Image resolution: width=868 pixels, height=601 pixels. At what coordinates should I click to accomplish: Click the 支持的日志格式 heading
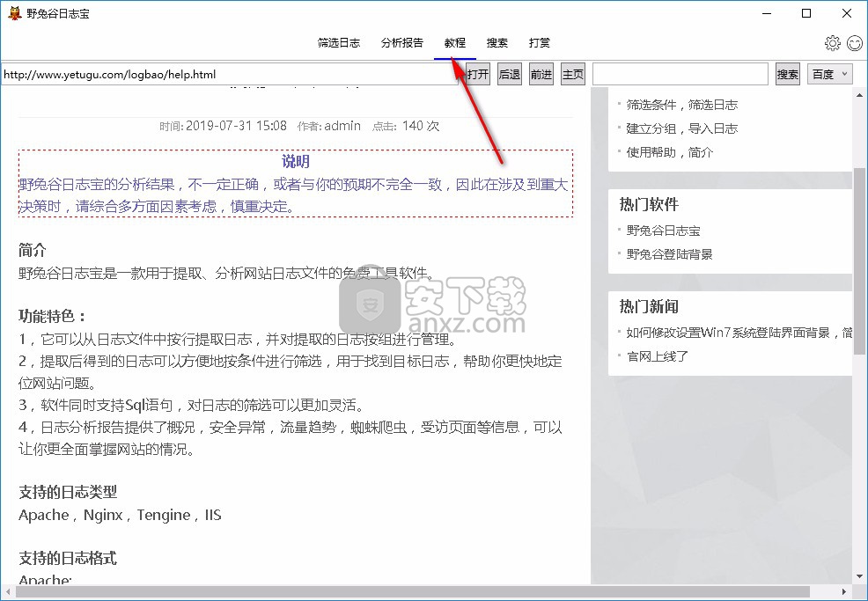pyautogui.click(x=68, y=558)
